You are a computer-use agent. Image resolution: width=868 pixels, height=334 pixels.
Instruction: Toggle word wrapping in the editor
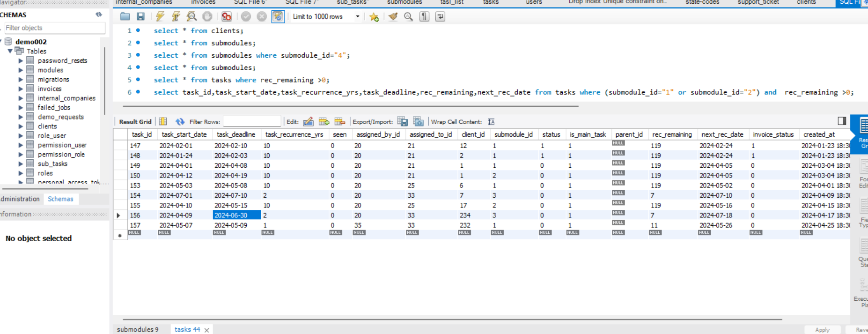pos(440,17)
